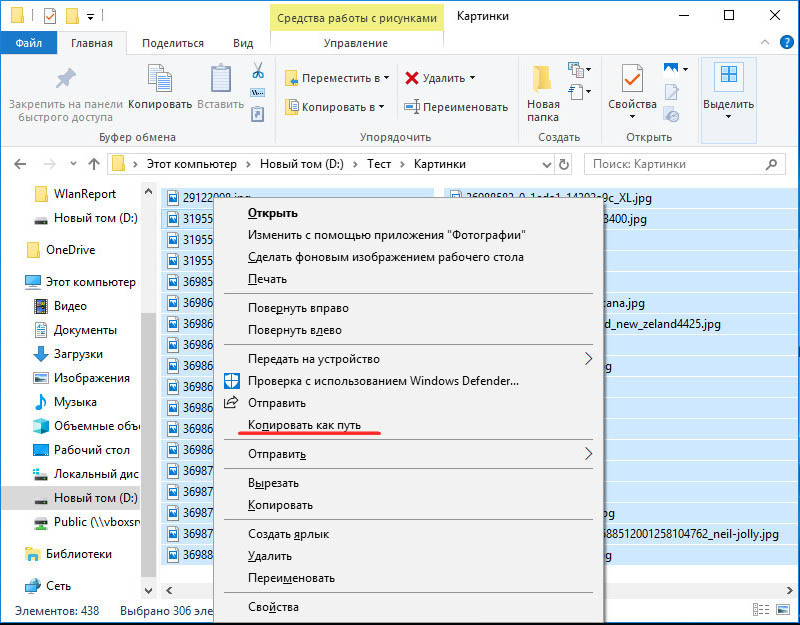Expand the Переместить в dropdown
Viewport: 800px width, 625px height.
[387, 78]
